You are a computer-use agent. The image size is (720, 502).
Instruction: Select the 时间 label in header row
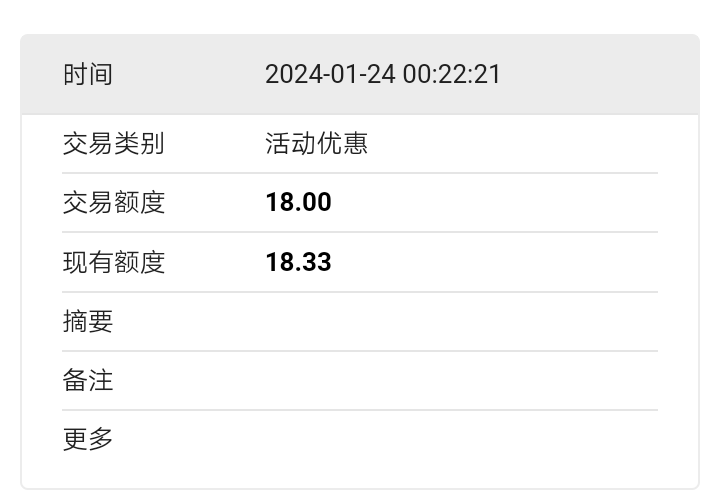88,74
